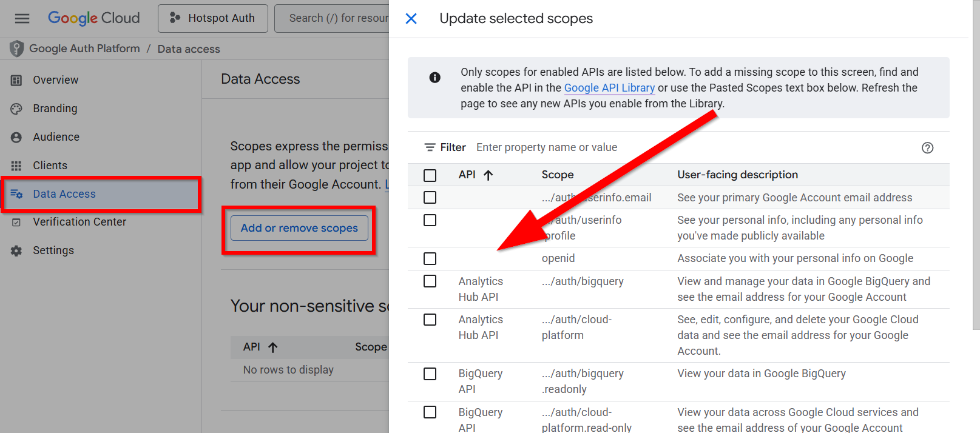Open the Hotspot Auth project selector
980x433 pixels.
tap(212, 18)
